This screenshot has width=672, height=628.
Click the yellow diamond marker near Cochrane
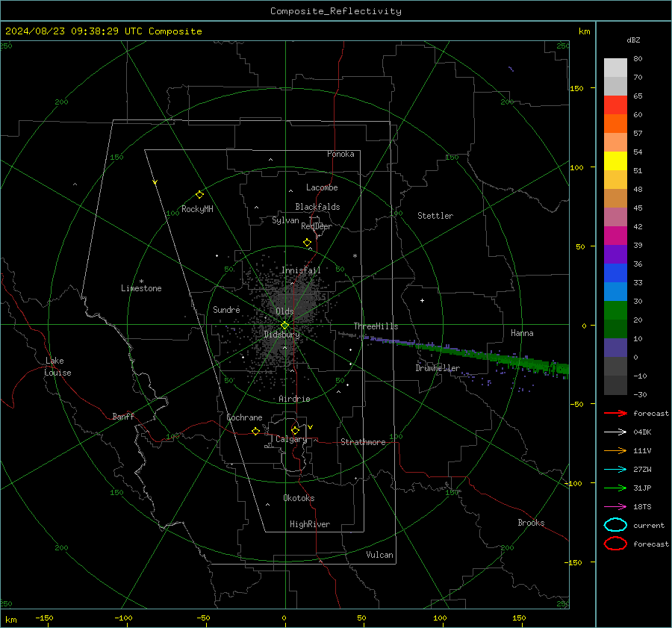click(x=255, y=431)
